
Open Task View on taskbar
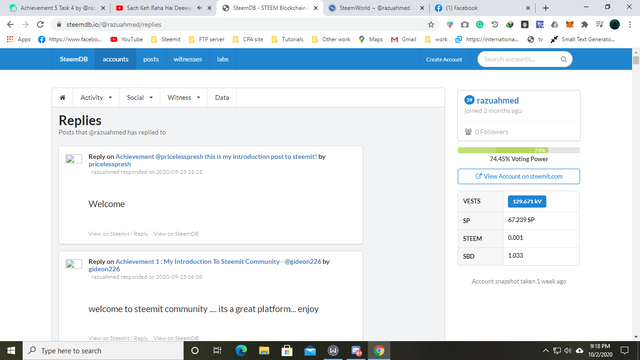click(217, 351)
